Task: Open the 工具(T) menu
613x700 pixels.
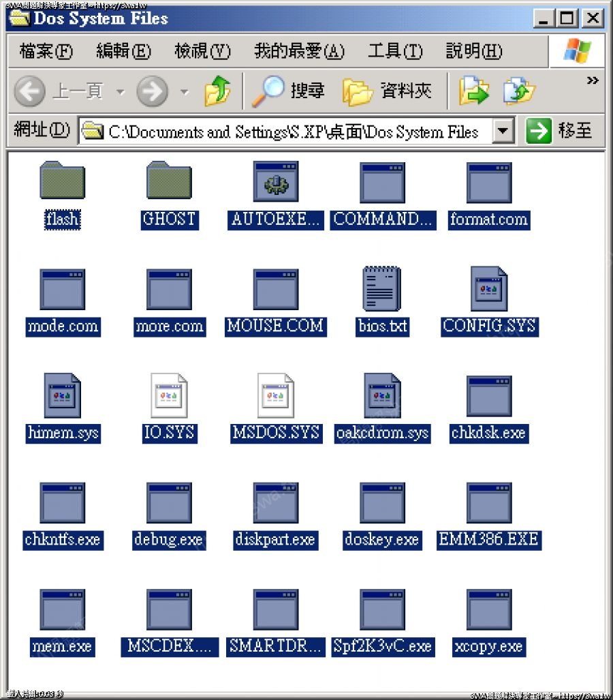Action: [395, 51]
